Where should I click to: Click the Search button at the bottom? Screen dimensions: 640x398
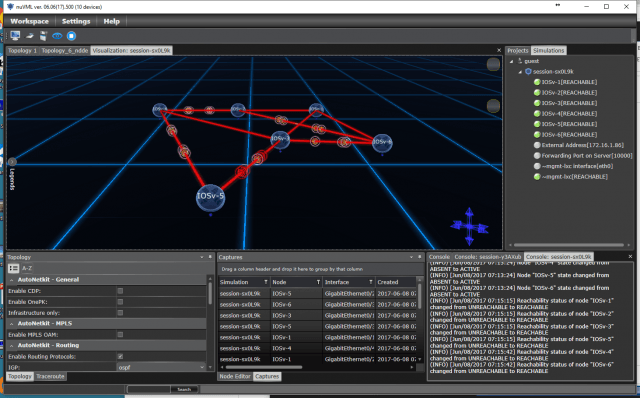(184, 389)
